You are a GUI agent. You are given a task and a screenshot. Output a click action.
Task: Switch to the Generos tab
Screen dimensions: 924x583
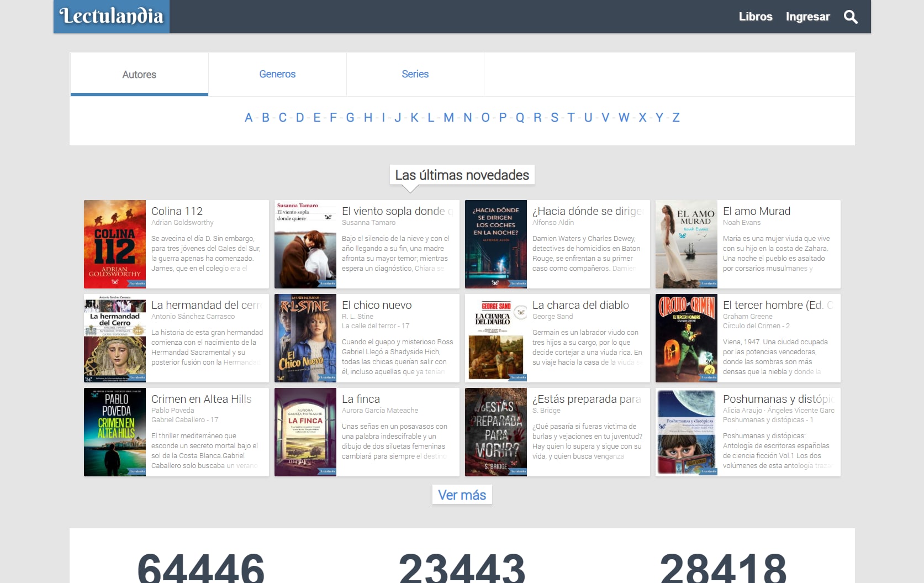click(277, 74)
